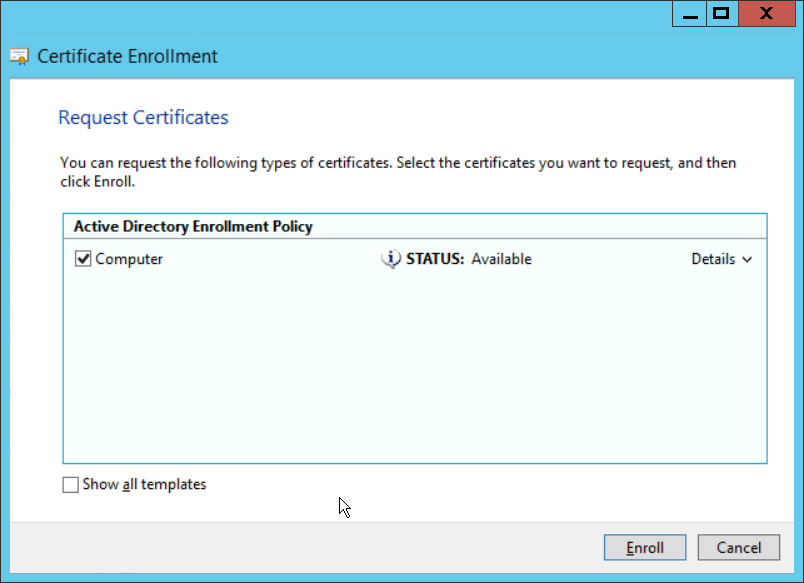Select the Active Directory Enrollment Policy header
This screenshot has width=804, height=583.
[x=193, y=227]
